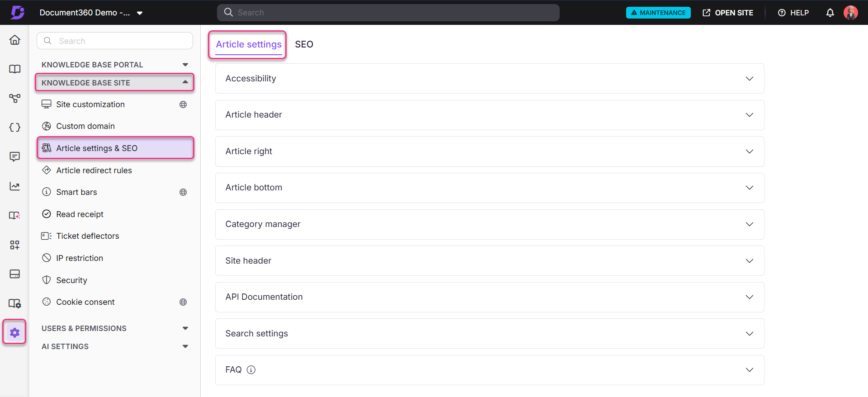Open the Home icon in left rail
Viewport: 868px width, 397px height.
coord(14,40)
